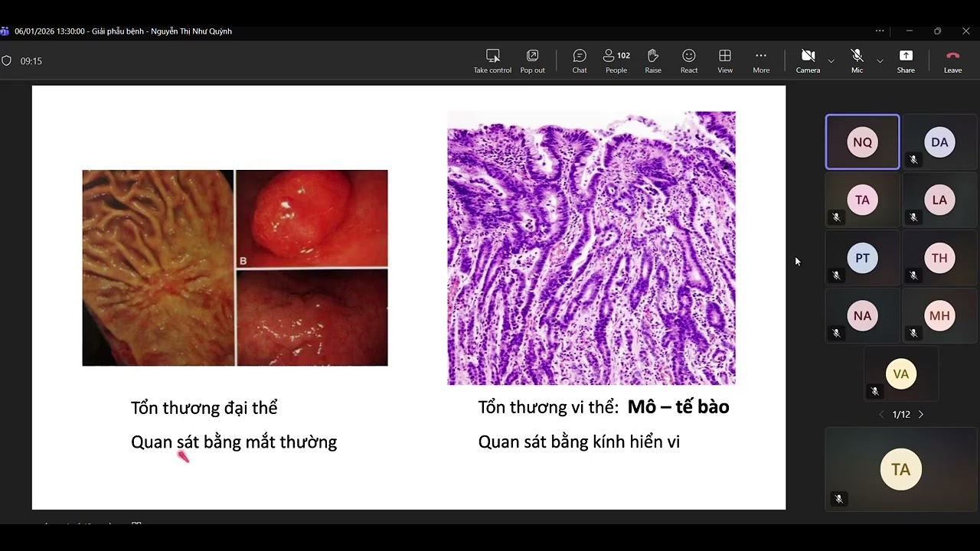This screenshot has height=551, width=980.
Task: Click 'Tổn thương đại thể' text
Action: [204, 408]
